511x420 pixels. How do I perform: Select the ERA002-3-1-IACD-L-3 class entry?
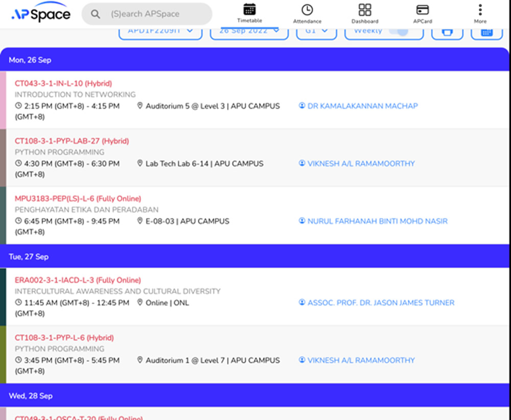[78, 280]
